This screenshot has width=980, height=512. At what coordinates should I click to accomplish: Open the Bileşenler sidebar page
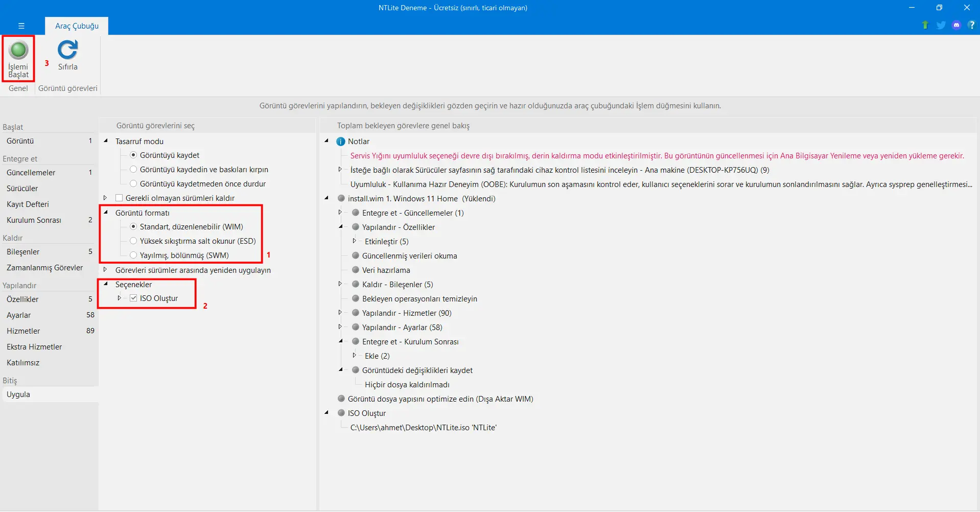[x=49, y=252]
